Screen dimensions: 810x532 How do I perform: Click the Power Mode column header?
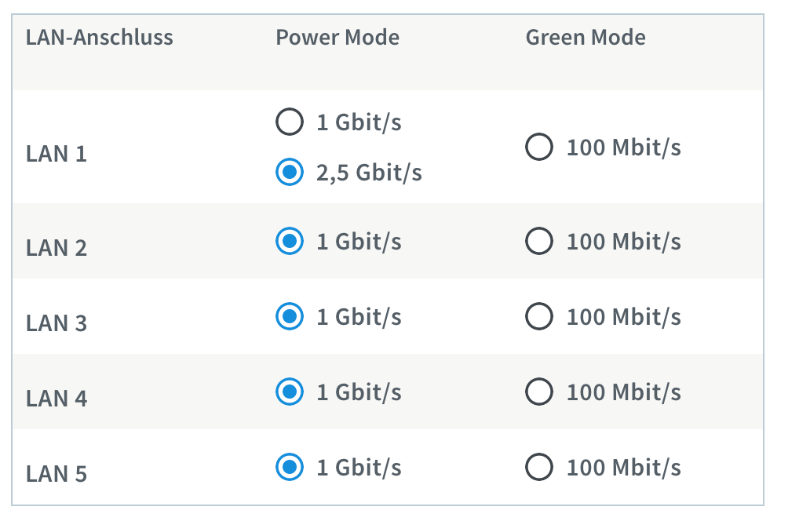337,38
